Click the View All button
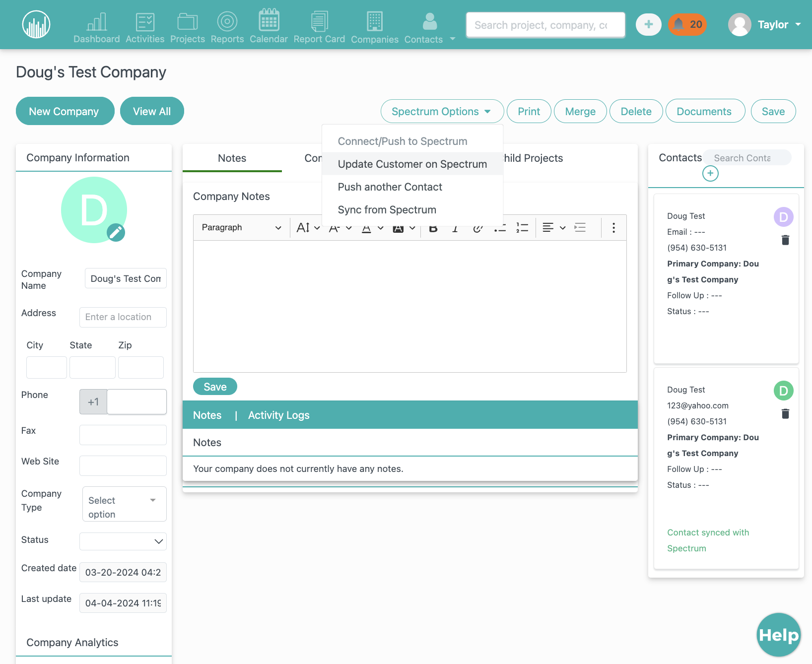 152,111
